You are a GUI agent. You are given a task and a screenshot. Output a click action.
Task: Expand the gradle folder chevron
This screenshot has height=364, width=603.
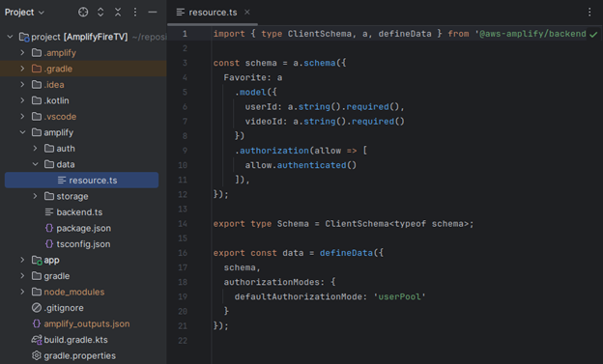(22, 276)
